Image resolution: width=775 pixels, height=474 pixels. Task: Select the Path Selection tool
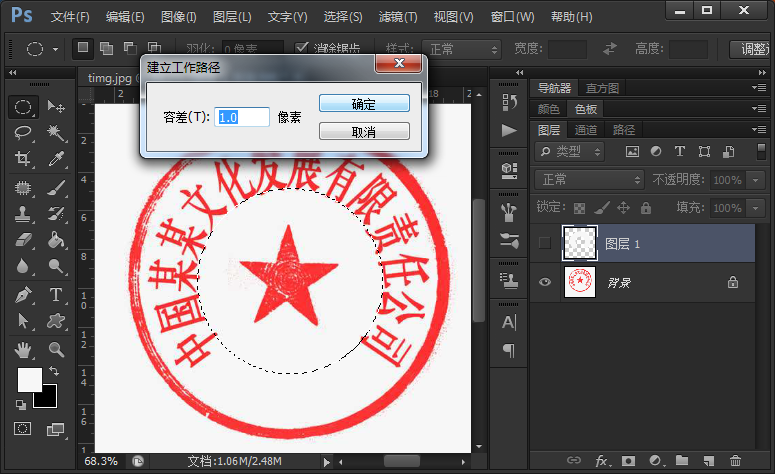click(23, 321)
